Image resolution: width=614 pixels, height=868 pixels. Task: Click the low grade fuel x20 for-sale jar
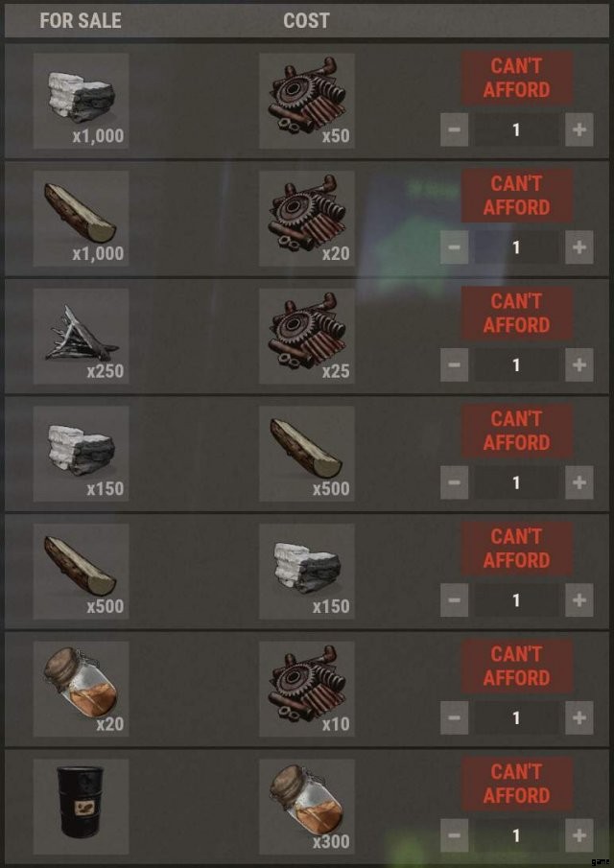point(81,689)
